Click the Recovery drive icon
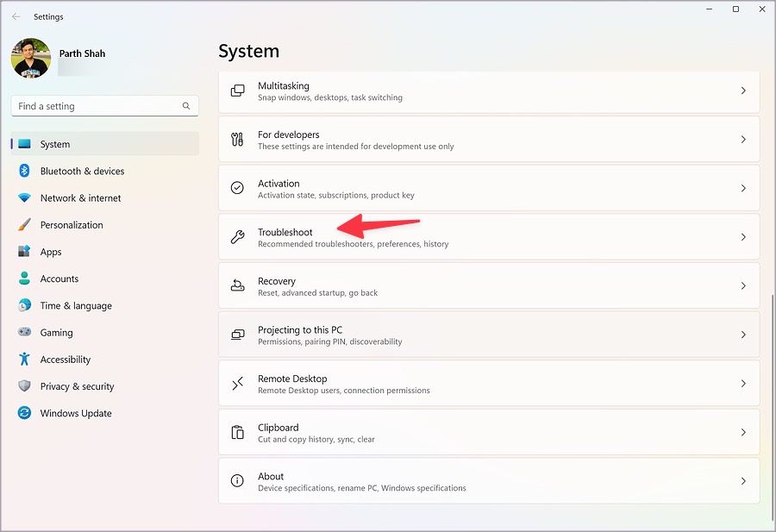This screenshot has height=532, width=776. [238, 285]
